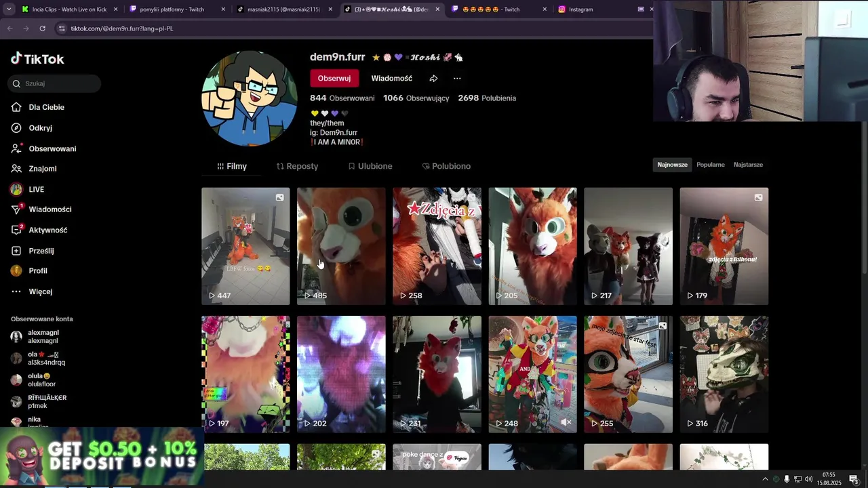Open the video with 217 views
868x488 pixels.
(x=628, y=246)
